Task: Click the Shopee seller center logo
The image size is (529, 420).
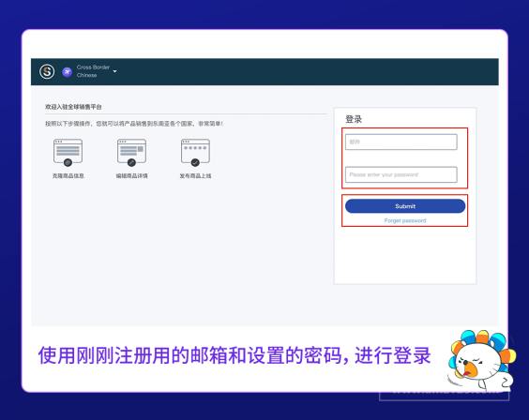Action: click(47, 71)
